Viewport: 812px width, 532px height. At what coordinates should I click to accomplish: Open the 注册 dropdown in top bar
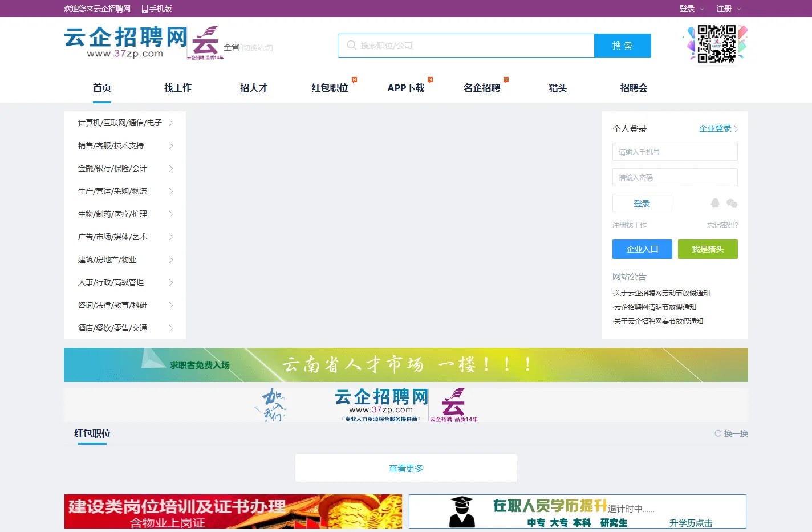click(x=729, y=9)
